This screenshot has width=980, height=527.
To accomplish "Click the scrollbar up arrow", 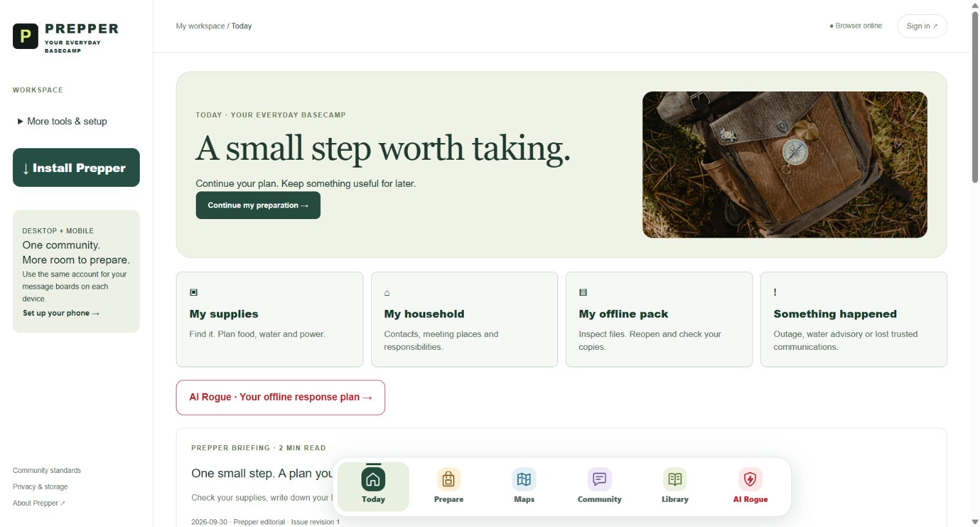I will point(975,5).
